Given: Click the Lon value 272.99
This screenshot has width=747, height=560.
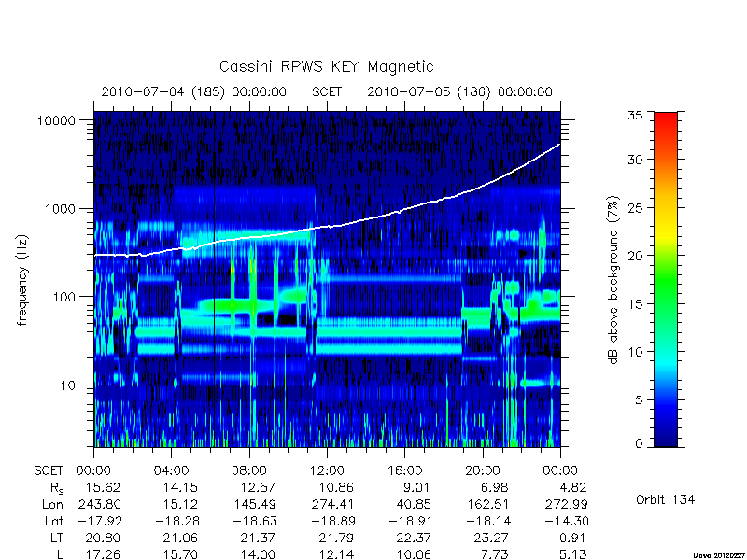Looking at the screenshot, I should pyautogui.click(x=566, y=504).
